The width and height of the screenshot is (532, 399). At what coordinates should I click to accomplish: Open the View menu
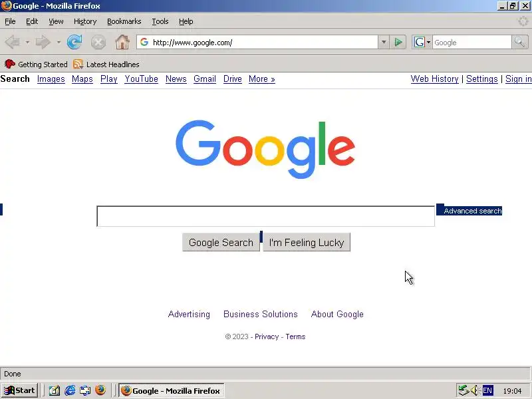pos(56,21)
